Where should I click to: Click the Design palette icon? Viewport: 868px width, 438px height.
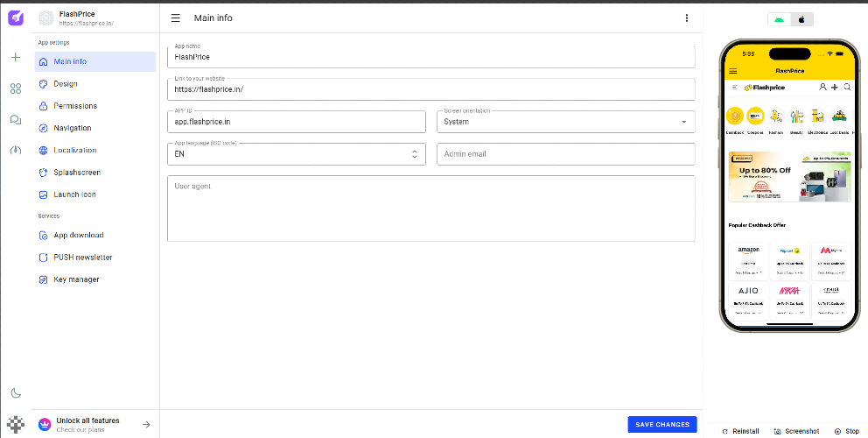pos(43,84)
